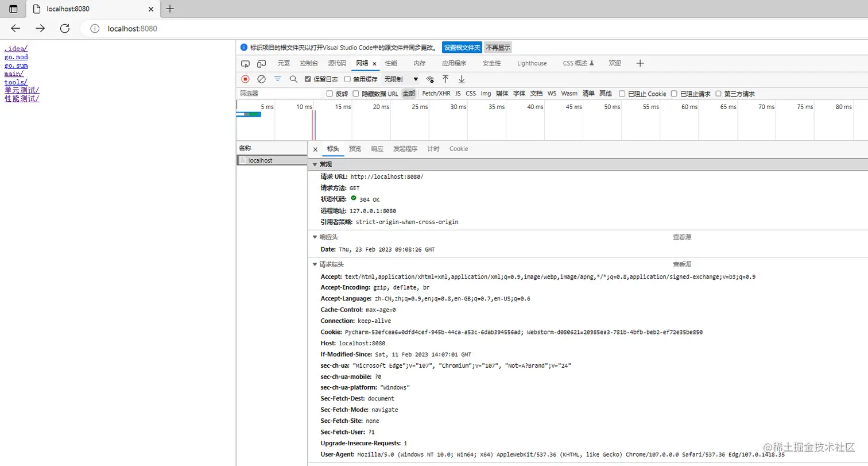Image resolution: width=868 pixels, height=466 pixels.
Task: Clear the network log icon
Action: (x=261, y=79)
